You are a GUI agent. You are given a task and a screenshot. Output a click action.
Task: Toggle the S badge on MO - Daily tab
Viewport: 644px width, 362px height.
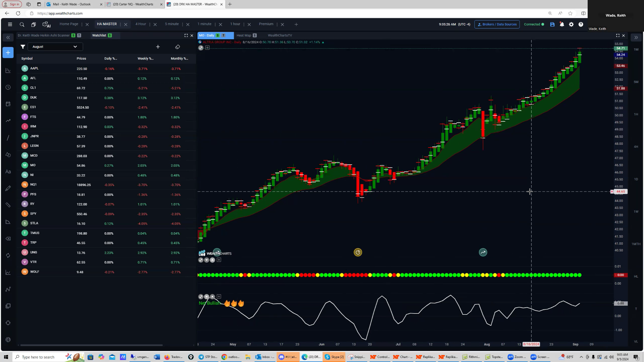click(x=218, y=36)
